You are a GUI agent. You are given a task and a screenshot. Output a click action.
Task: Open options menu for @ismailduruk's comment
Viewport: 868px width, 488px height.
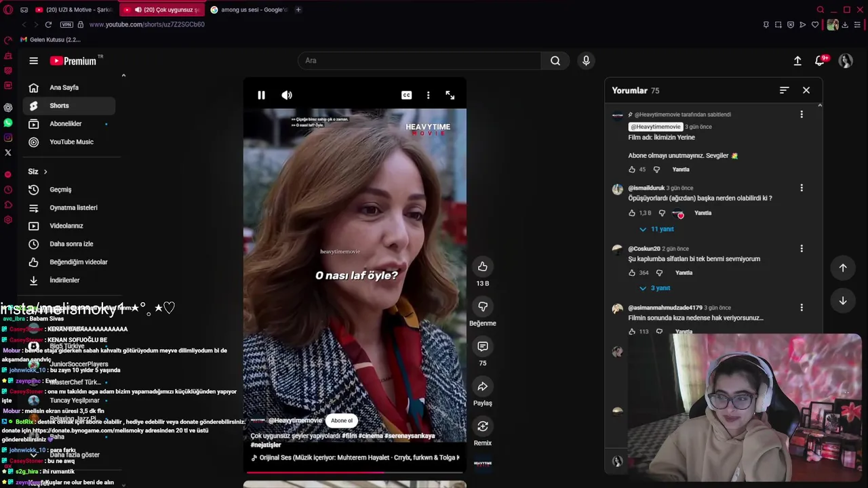(x=802, y=188)
